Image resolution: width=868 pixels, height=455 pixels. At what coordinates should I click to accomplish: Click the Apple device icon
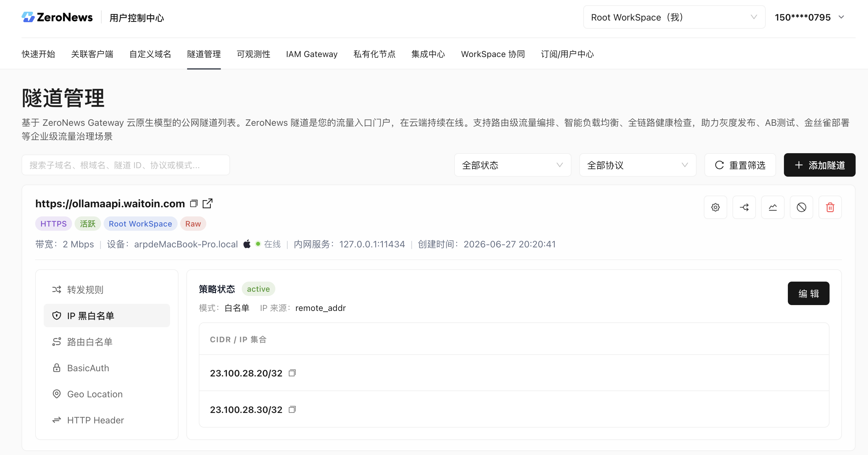coord(247,244)
